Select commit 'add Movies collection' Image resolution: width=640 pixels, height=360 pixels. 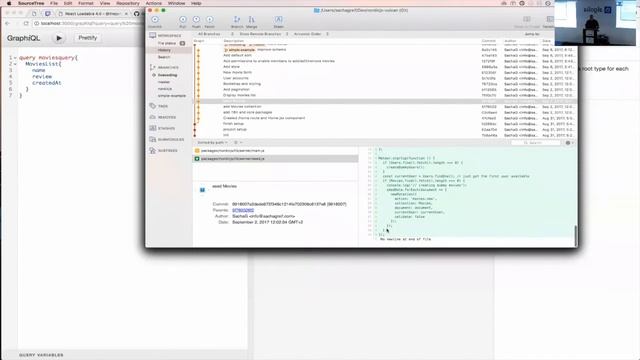pos(385,107)
